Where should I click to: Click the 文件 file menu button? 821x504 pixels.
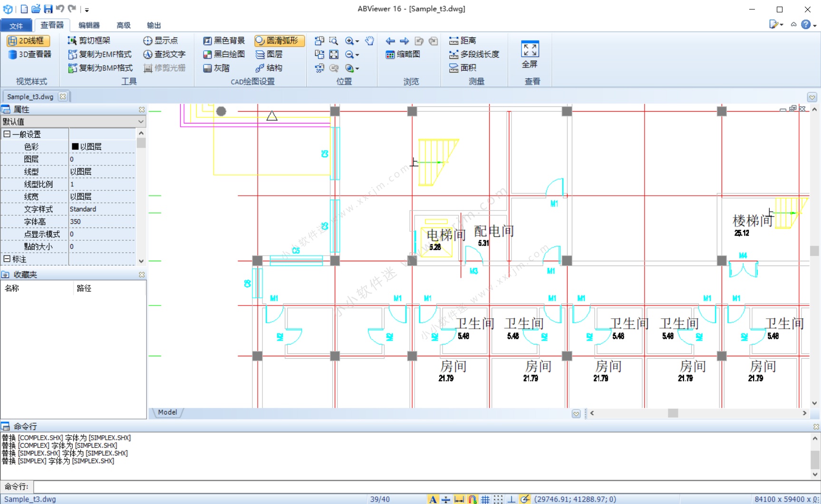point(16,26)
